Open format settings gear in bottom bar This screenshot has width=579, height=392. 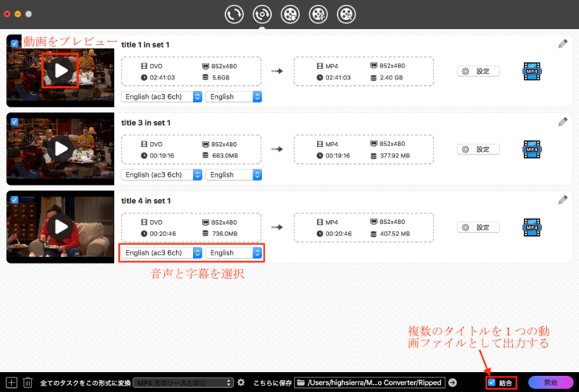tap(241, 383)
